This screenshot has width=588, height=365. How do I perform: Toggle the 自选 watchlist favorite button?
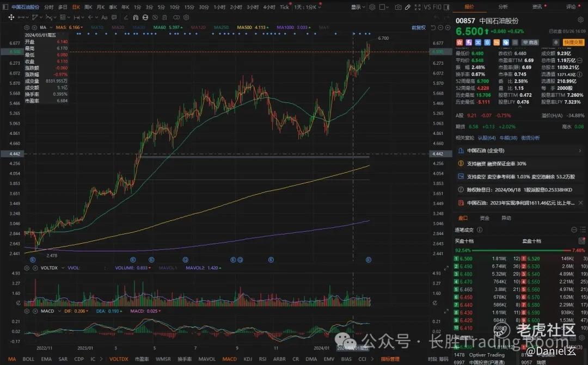pos(530,42)
